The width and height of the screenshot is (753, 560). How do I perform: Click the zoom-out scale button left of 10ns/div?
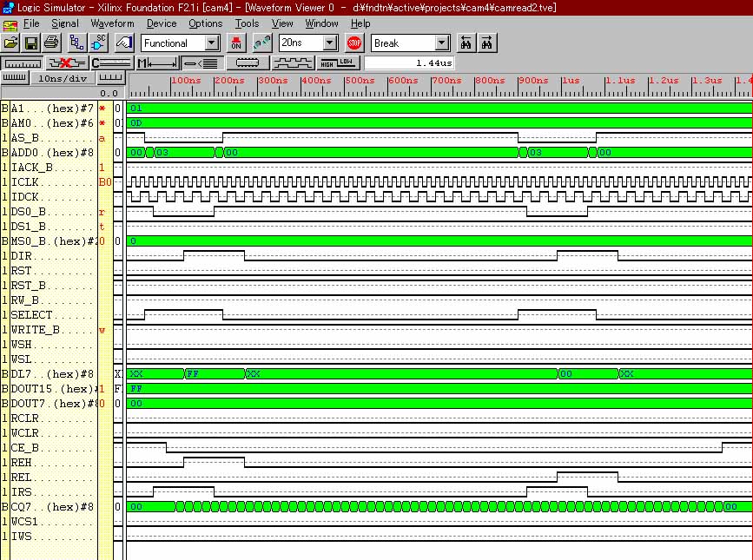tap(15, 78)
